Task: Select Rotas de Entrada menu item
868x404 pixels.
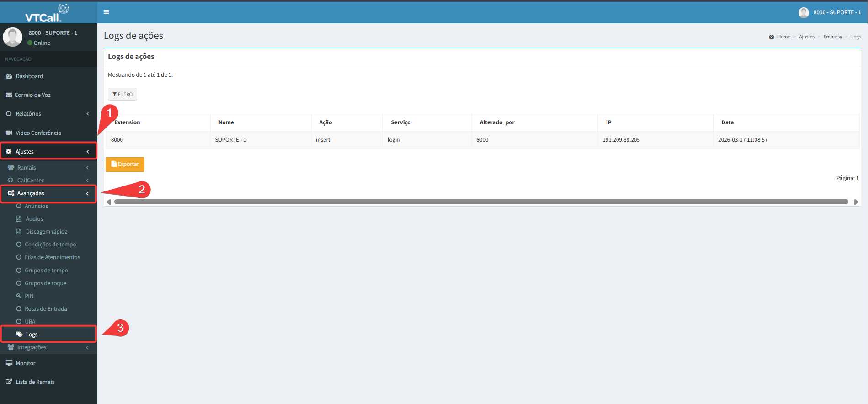Action: [46, 309]
